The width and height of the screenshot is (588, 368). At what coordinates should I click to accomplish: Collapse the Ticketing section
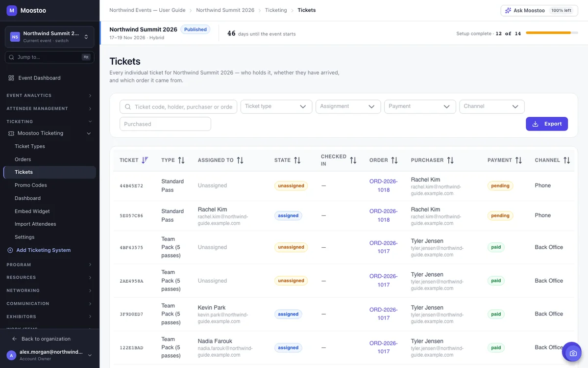[49, 122]
